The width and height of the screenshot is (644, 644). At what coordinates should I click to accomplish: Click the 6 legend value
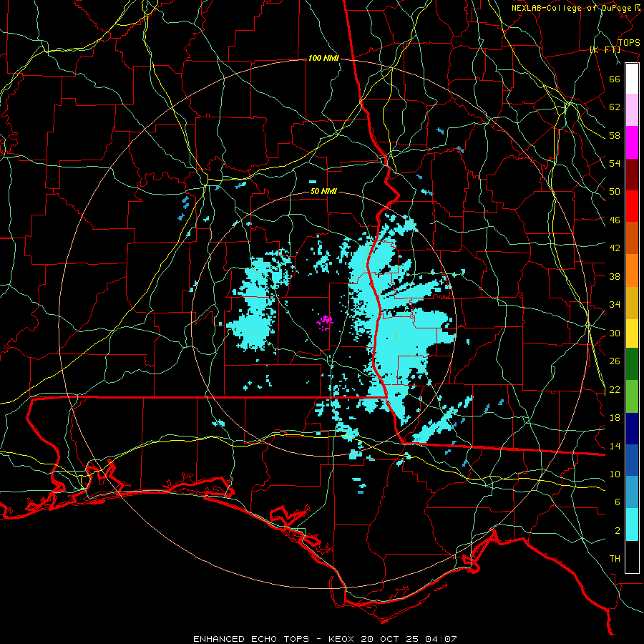pos(618,502)
